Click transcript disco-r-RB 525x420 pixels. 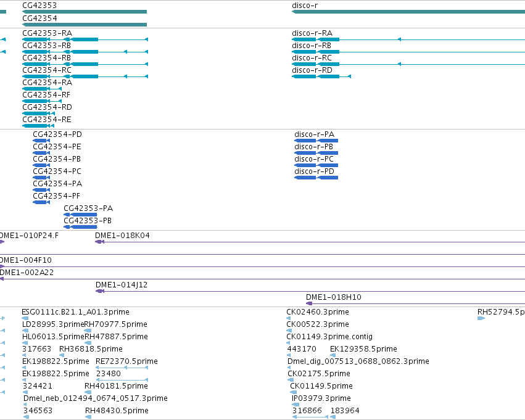pos(312,46)
